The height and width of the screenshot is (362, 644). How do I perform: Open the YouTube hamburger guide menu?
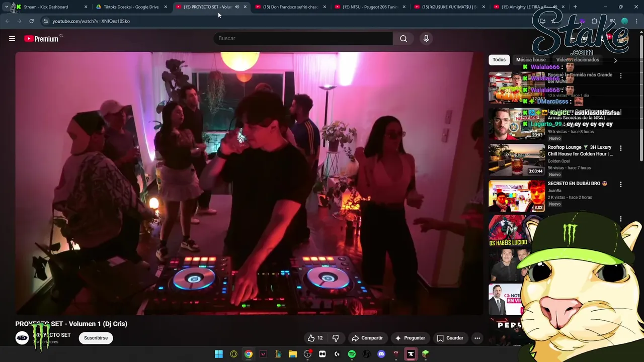click(12, 38)
